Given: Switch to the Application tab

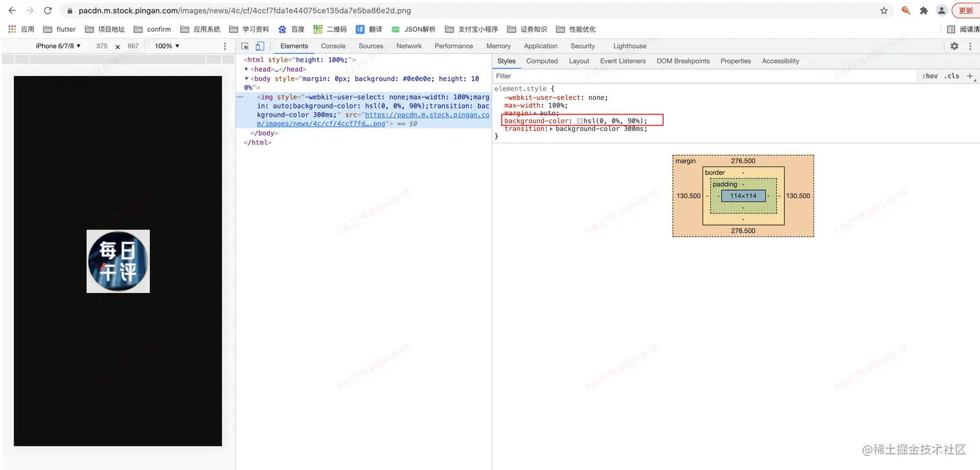Looking at the screenshot, I should 541,46.
